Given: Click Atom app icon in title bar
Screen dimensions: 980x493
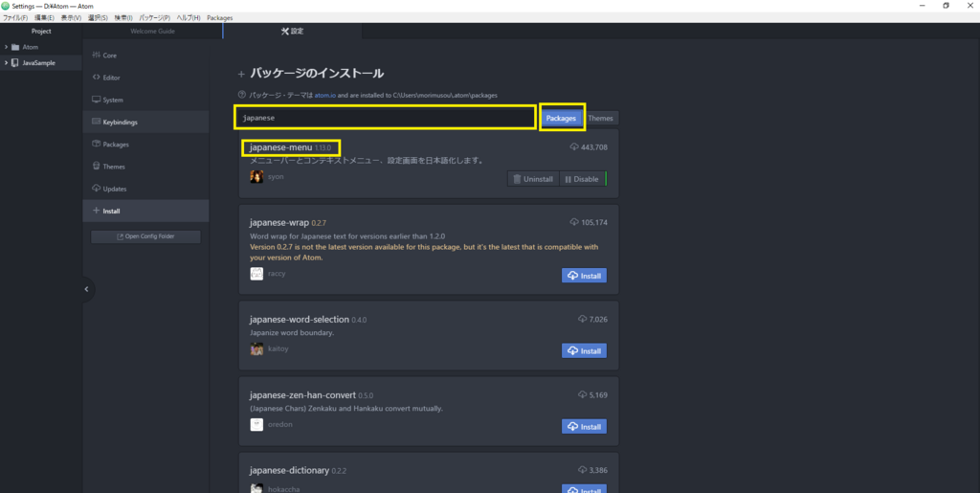Looking at the screenshot, I should pos(6,6).
